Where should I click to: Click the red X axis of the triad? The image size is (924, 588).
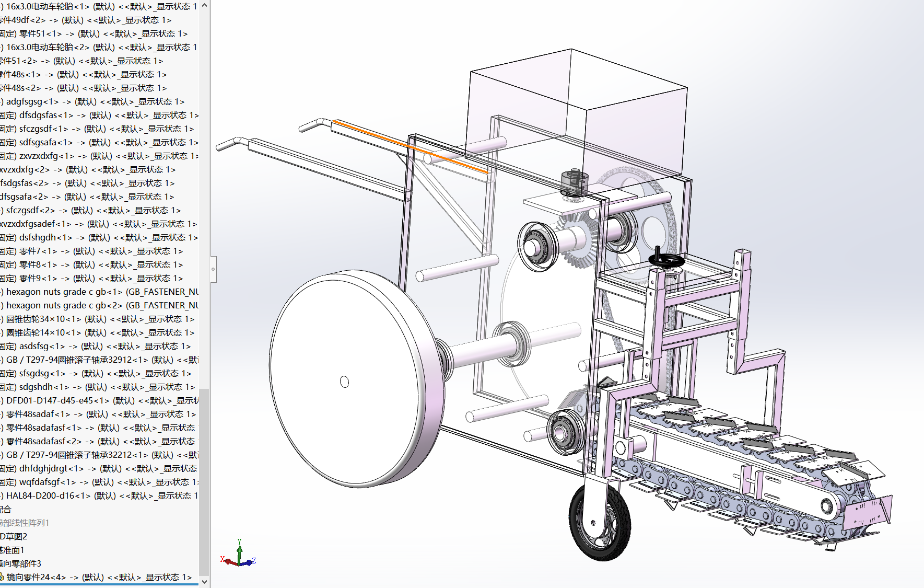[228, 561]
